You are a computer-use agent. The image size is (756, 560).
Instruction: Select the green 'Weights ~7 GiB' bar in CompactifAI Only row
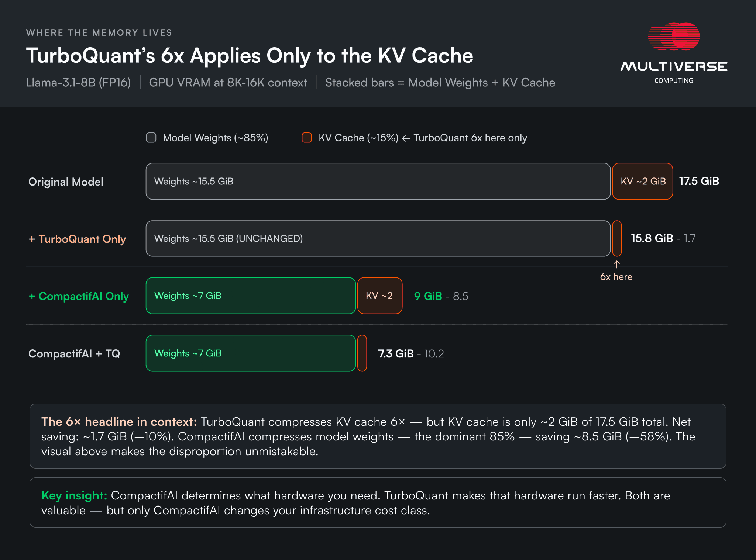click(x=251, y=295)
